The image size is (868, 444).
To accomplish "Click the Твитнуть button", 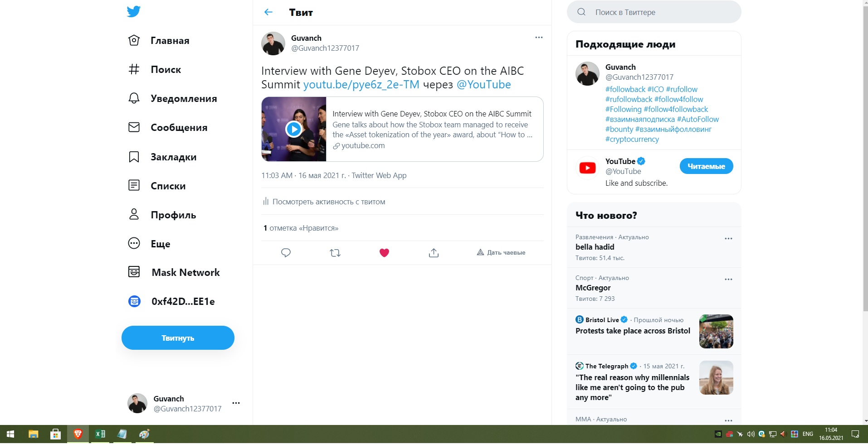I will (x=178, y=338).
